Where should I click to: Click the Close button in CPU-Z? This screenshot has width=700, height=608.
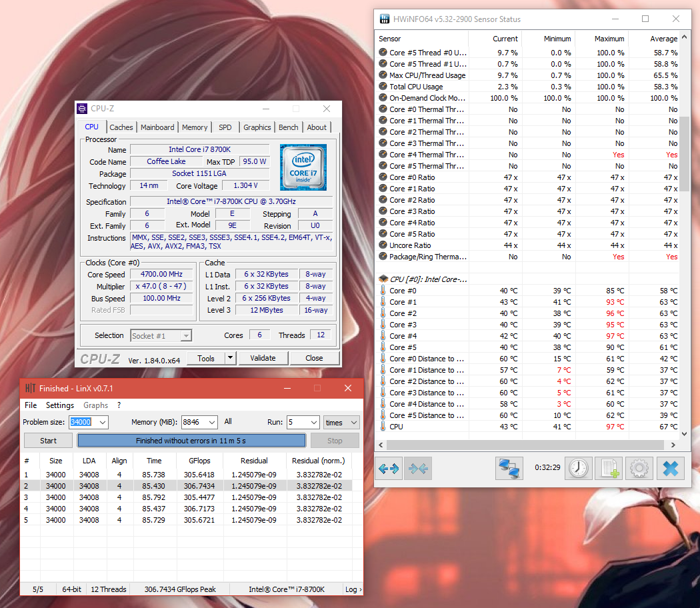click(314, 358)
